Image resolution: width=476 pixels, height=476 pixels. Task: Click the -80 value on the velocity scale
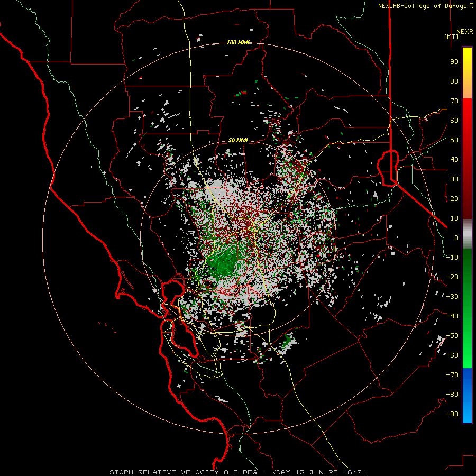pos(452,395)
